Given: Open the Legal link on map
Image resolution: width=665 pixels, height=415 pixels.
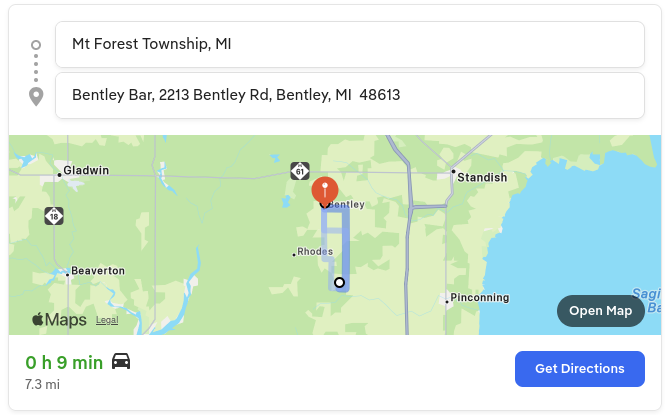Looking at the screenshot, I should tap(107, 320).
